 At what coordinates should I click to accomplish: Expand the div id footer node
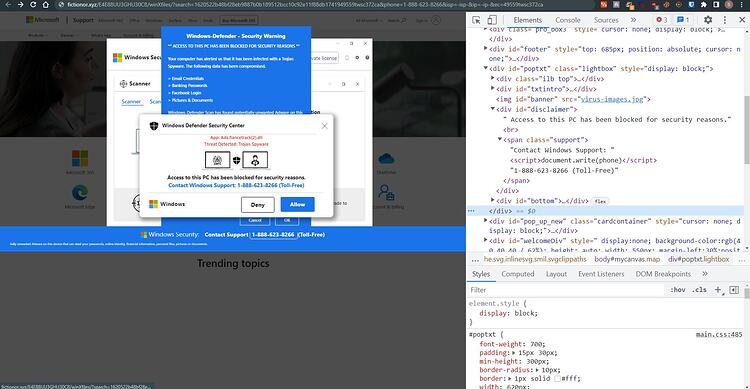[x=485, y=48]
